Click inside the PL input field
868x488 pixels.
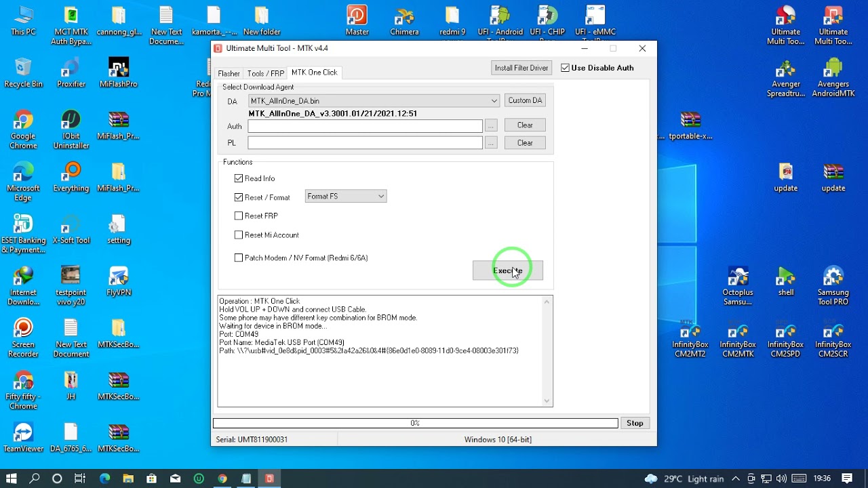click(365, 143)
